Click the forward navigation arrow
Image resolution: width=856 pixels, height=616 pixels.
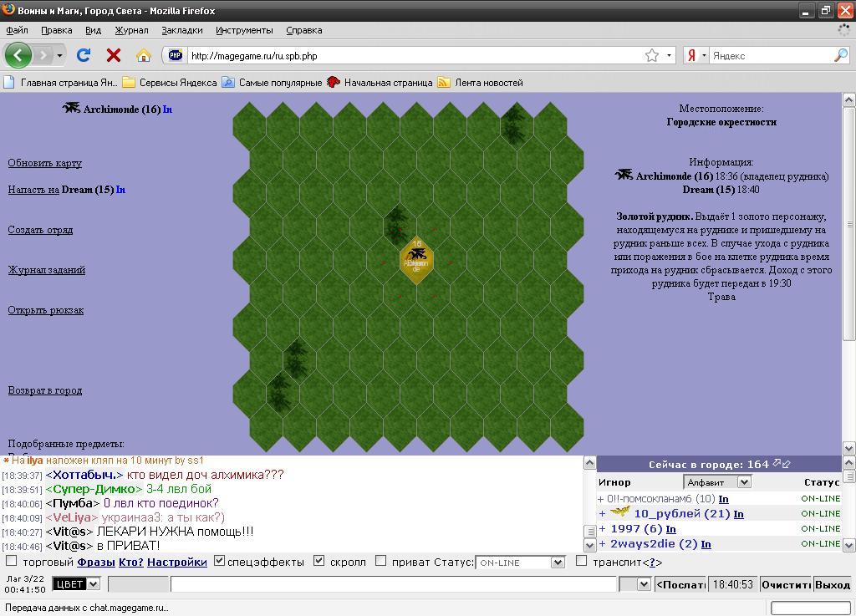click(x=43, y=55)
